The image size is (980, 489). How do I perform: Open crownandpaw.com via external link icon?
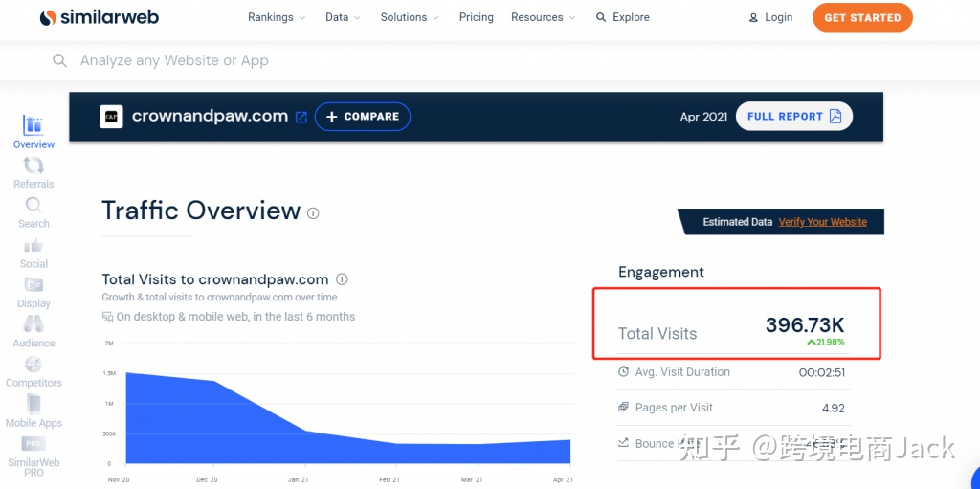(x=301, y=117)
